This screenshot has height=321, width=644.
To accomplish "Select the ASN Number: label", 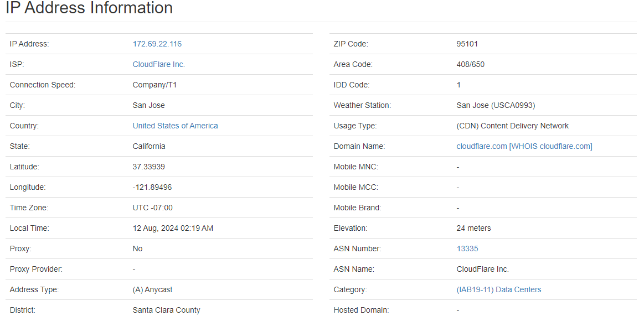I will point(357,248).
